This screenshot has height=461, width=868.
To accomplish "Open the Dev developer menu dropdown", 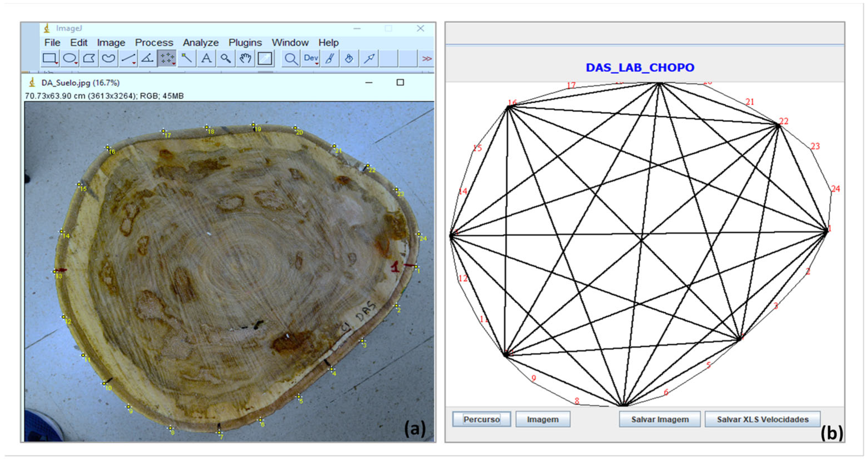I will click(x=310, y=58).
